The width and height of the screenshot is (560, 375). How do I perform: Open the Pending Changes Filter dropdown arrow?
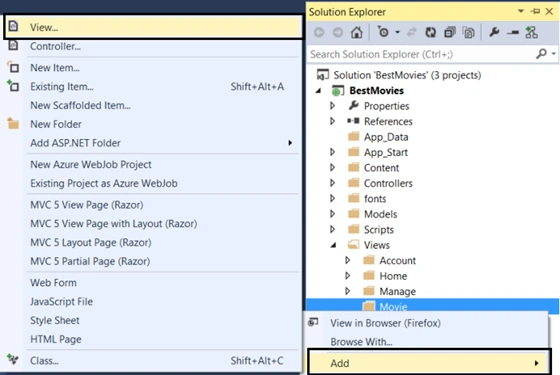[x=398, y=32]
